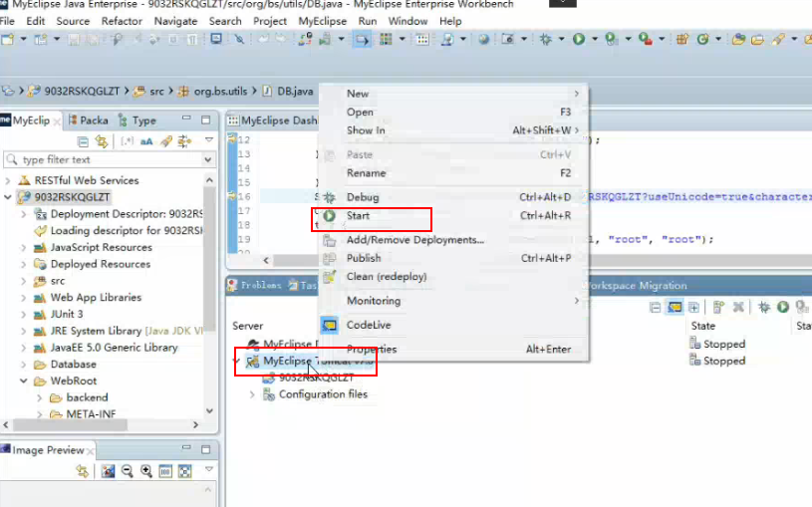Click debug server icon in Servers toolbar
This screenshot has height=507, width=812.
pos(764,307)
